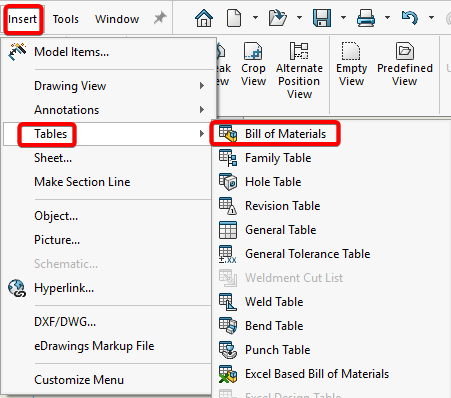Insert an Excel Based Bill of Materials
Viewport: 451px width, 398px height.
[317, 374]
